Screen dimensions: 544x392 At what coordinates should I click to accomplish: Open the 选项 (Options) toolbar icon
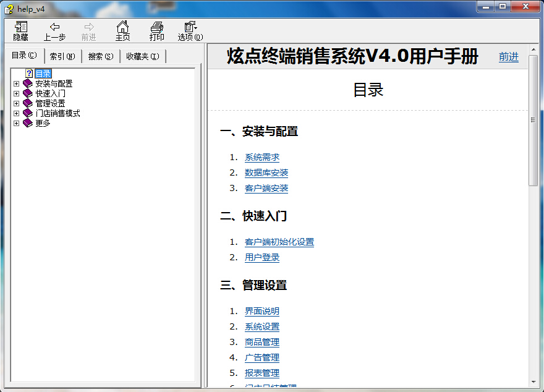point(190,27)
